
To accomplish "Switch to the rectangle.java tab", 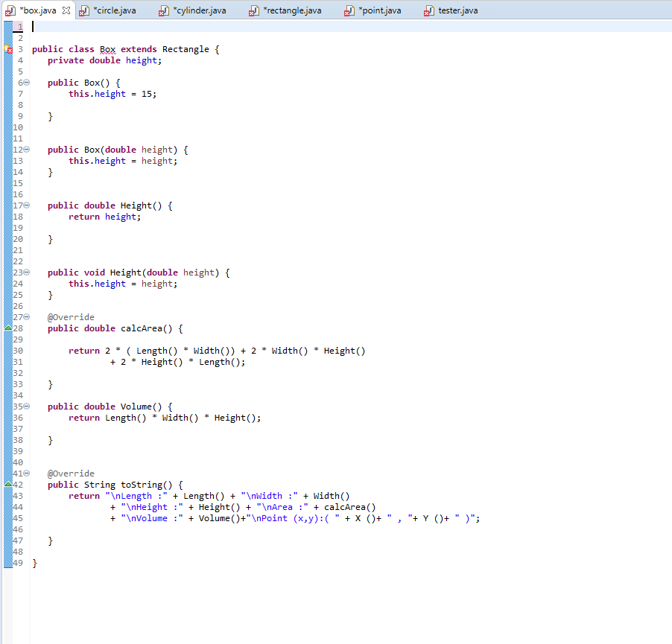I will click(x=291, y=10).
